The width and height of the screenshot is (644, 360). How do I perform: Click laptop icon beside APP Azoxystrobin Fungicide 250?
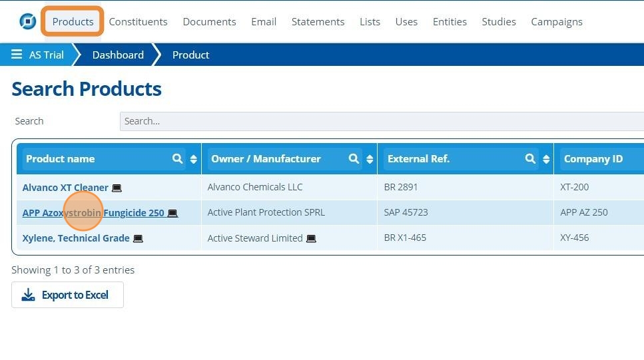(173, 213)
